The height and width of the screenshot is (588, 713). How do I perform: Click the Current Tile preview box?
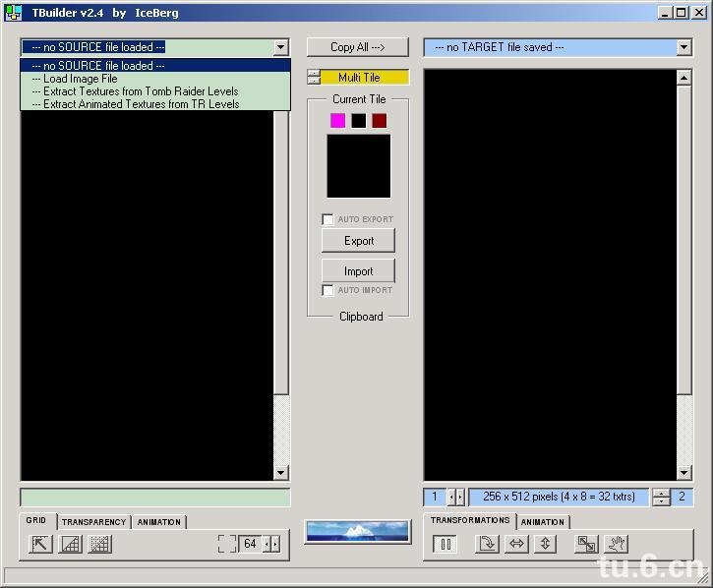[358, 166]
